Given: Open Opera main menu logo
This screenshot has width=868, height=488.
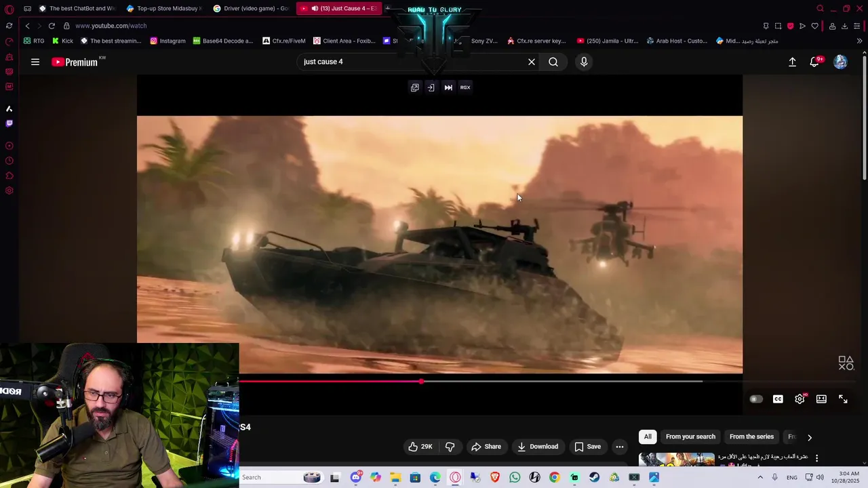Looking at the screenshot, I should pyautogui.click(x=9, y=9).
